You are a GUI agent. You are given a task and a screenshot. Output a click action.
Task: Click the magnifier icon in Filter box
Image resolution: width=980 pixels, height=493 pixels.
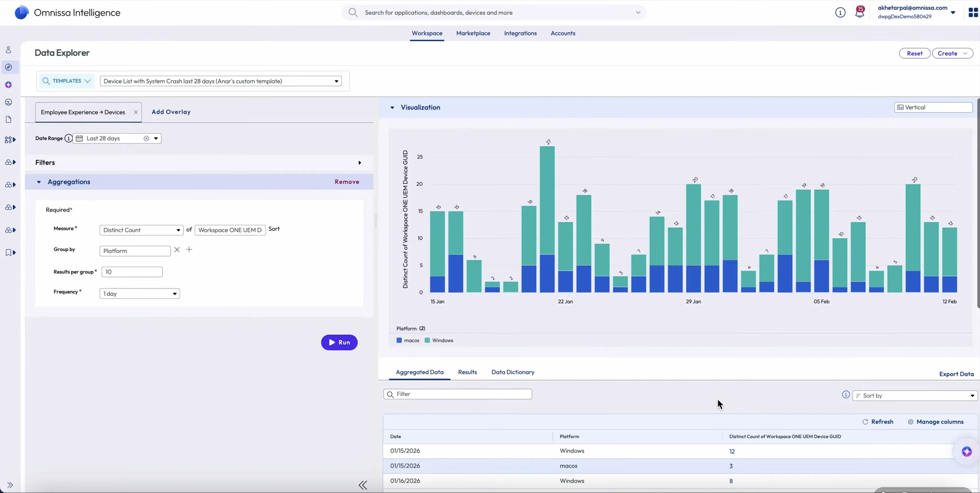point(390,395)
